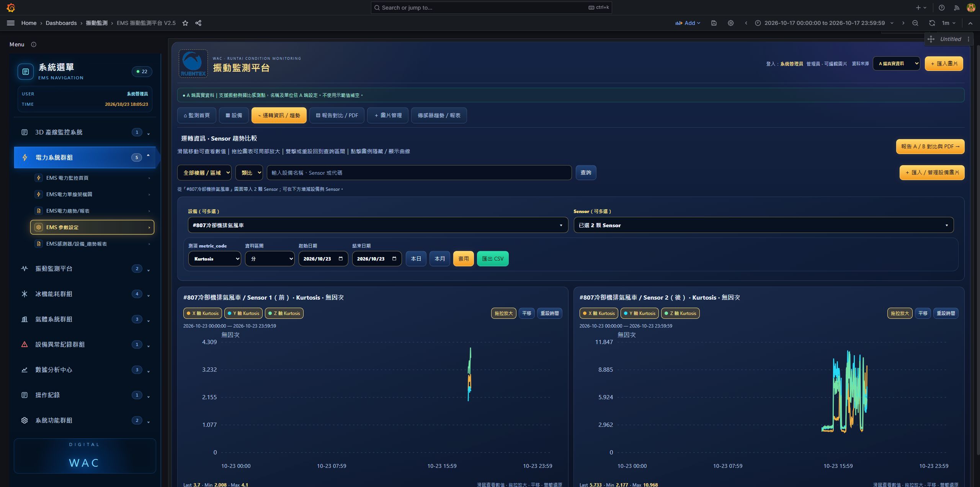Open the news RSS feed icon
The image size is (980, 487).
click(x=956, y=8)
